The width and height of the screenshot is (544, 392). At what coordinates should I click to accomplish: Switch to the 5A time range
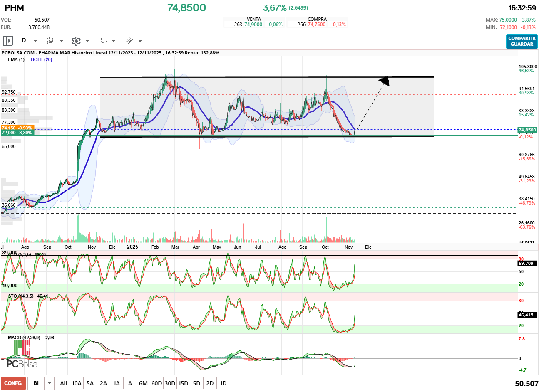[x=90, y=383]
